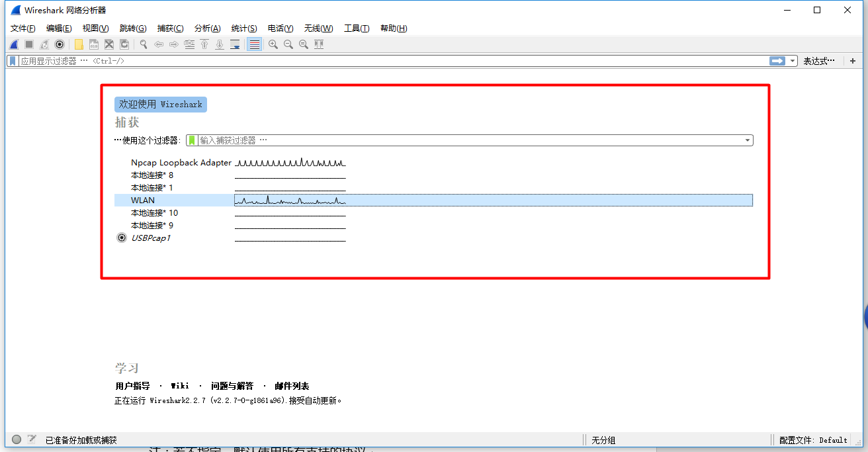Click the USBPcap1 options gear icon
This screenshot has width=868, height=452.
click(x=122, y=238)
